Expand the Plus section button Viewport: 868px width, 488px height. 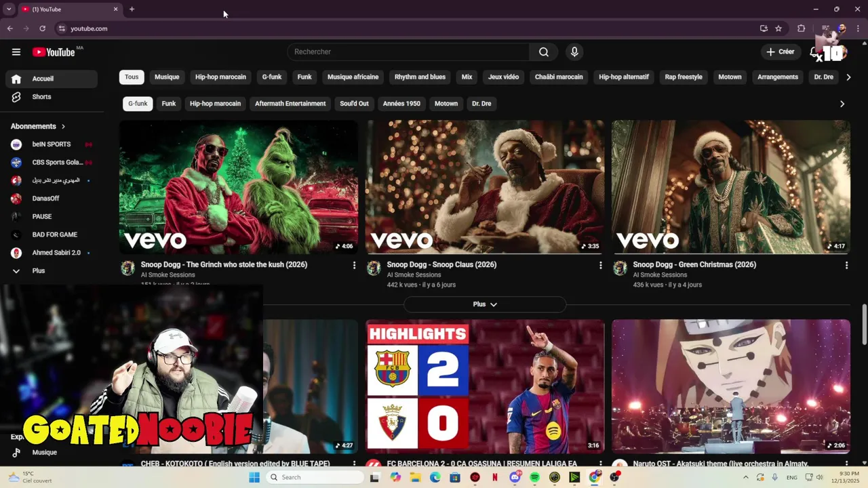(485, 304)
